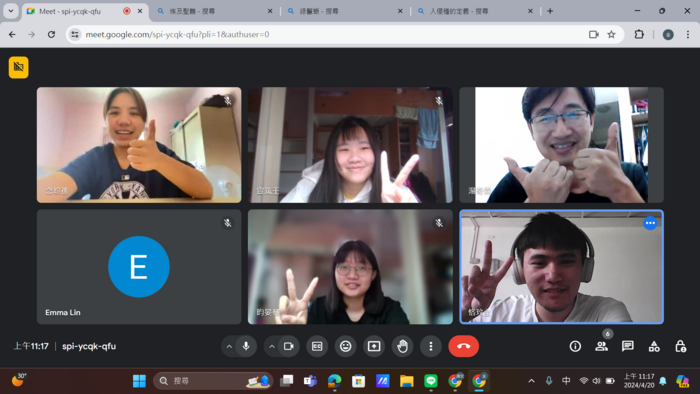This screenshot has height=394, width=700.
Task: Open File Explorer from taskbar
Action: 407,381
